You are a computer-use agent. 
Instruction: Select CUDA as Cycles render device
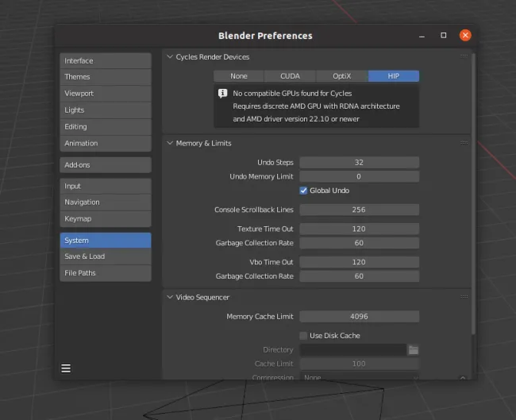click(290, 76)
